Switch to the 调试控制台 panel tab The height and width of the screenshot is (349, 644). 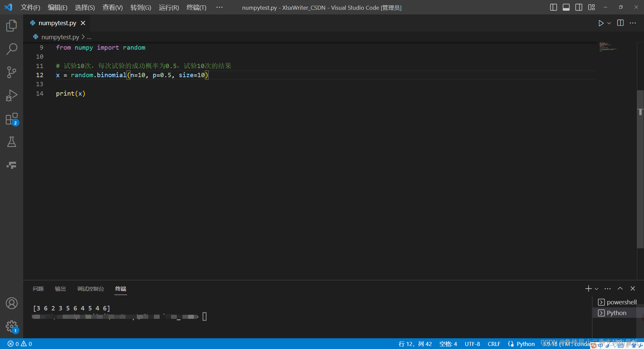coord(91,289)
